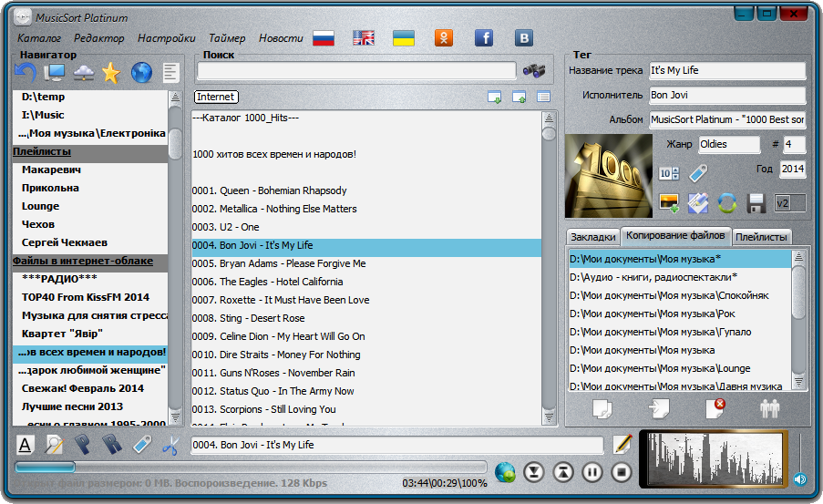Stop playback with the stop button
The image size is (823, 504).
(x=622, y=472)
